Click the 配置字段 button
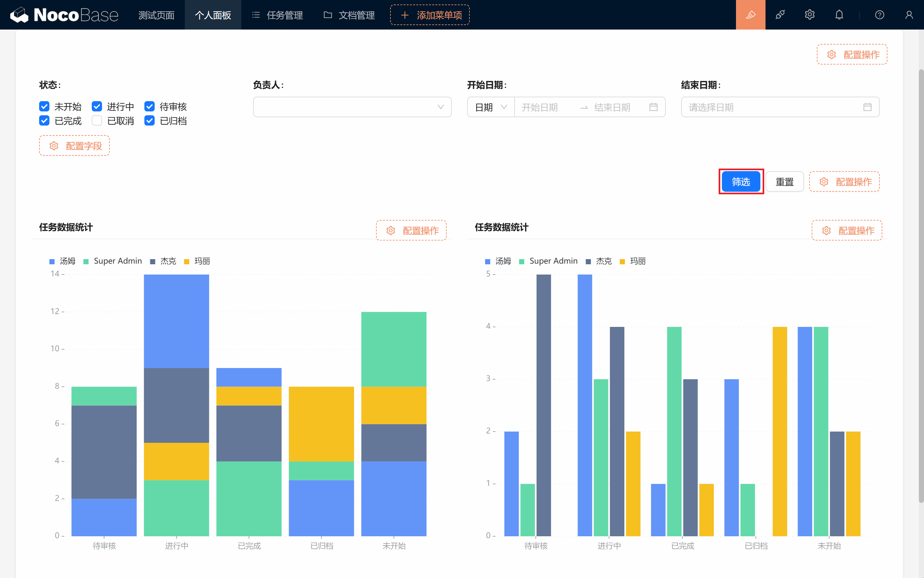 (74, 146)
